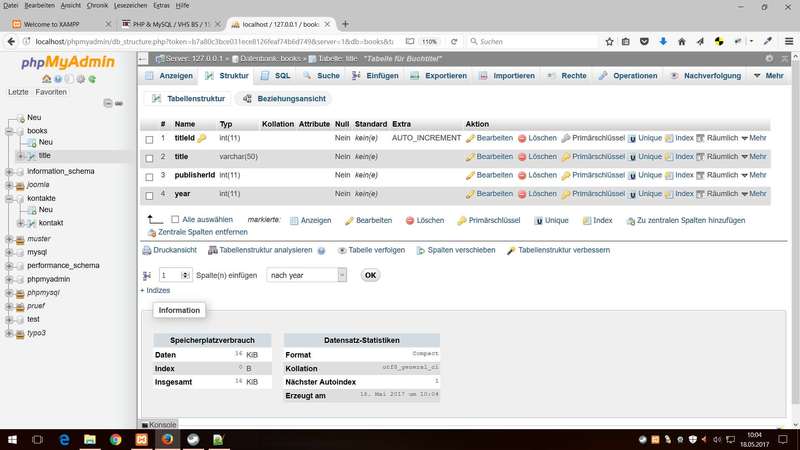Click Bearbeiten for titleId row
This screenshot has height=450, width=800.
tap(489, 138)
